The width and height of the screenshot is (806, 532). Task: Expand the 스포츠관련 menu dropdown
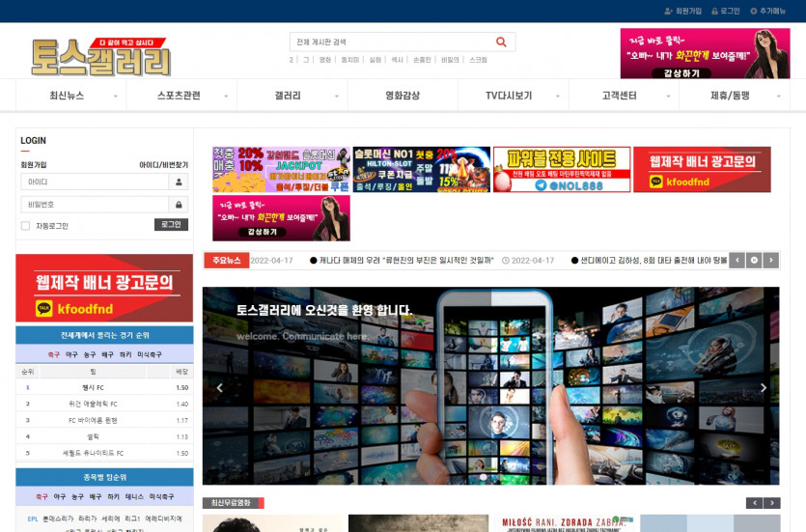[226, 97]
